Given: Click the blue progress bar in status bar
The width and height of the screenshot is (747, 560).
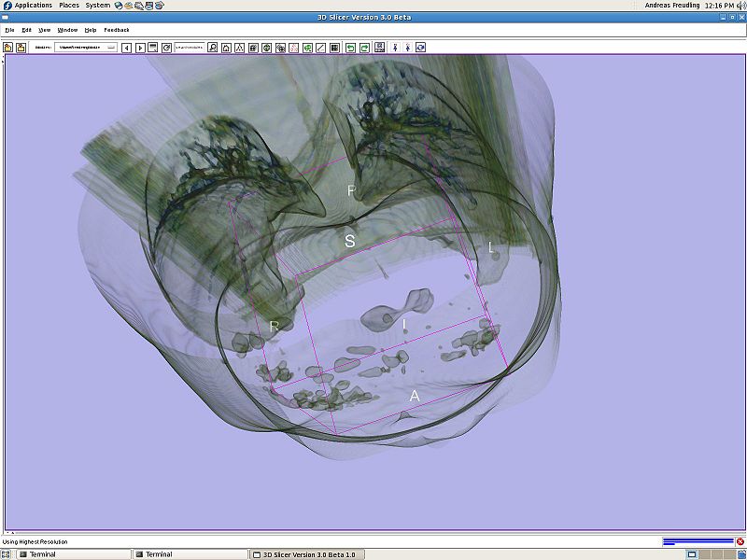Looking at the screenshot, I should click(697, 541).
